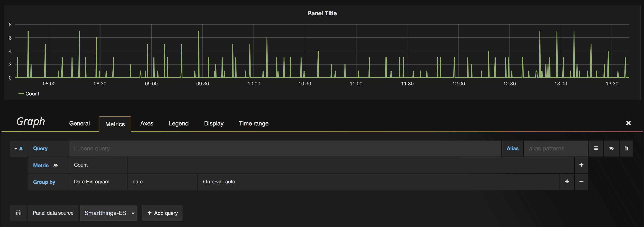Focus the alias patterns input field
Image resolution: width=644 pixels, height=227 pixels.
point(556,148)
